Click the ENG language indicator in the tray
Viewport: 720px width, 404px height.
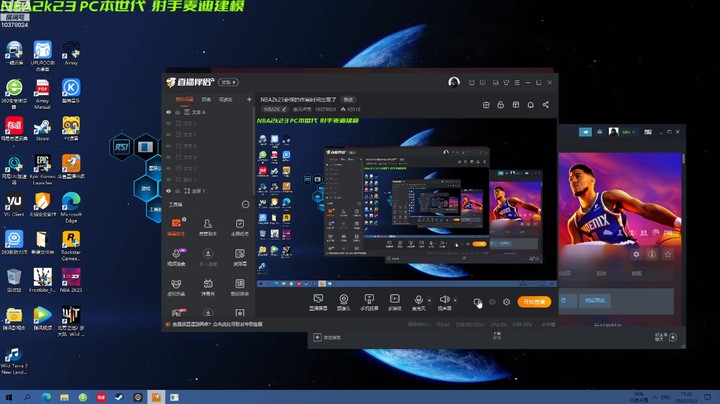point(666,397)
